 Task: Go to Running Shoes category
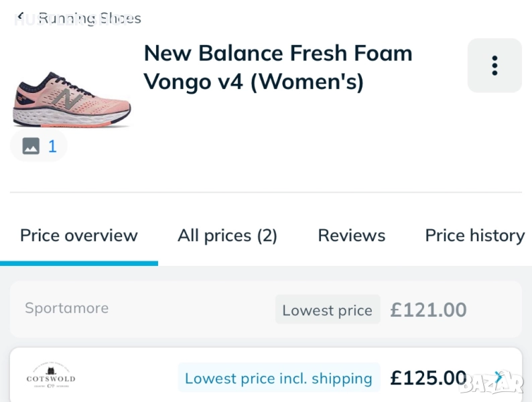(x=90, y=18)
